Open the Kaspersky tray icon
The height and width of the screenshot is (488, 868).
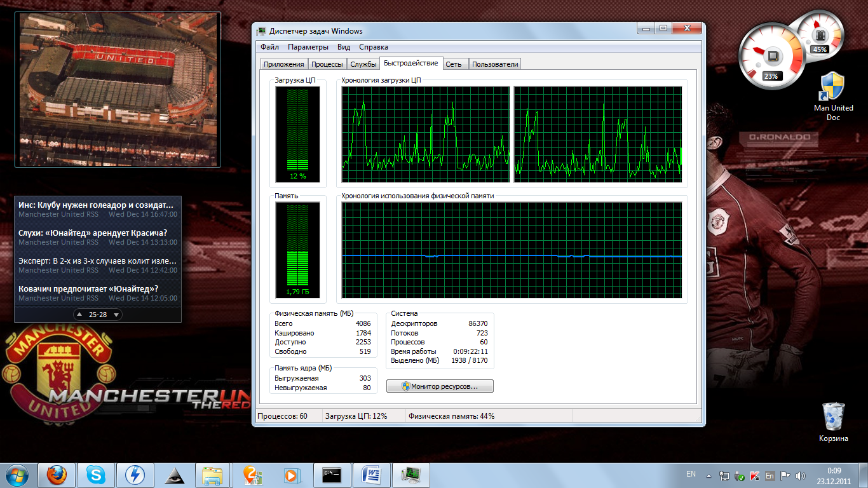coord(755,475)
